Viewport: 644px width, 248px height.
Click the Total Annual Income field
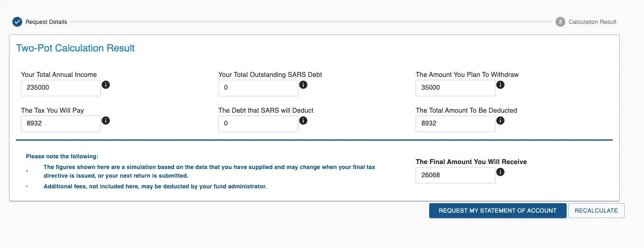coord(61,88)
